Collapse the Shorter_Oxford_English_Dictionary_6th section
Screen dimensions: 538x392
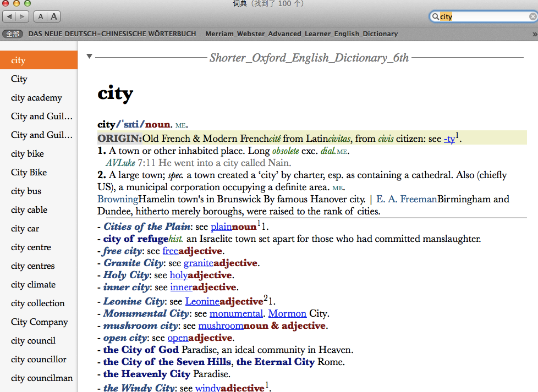tap(89, 56)
